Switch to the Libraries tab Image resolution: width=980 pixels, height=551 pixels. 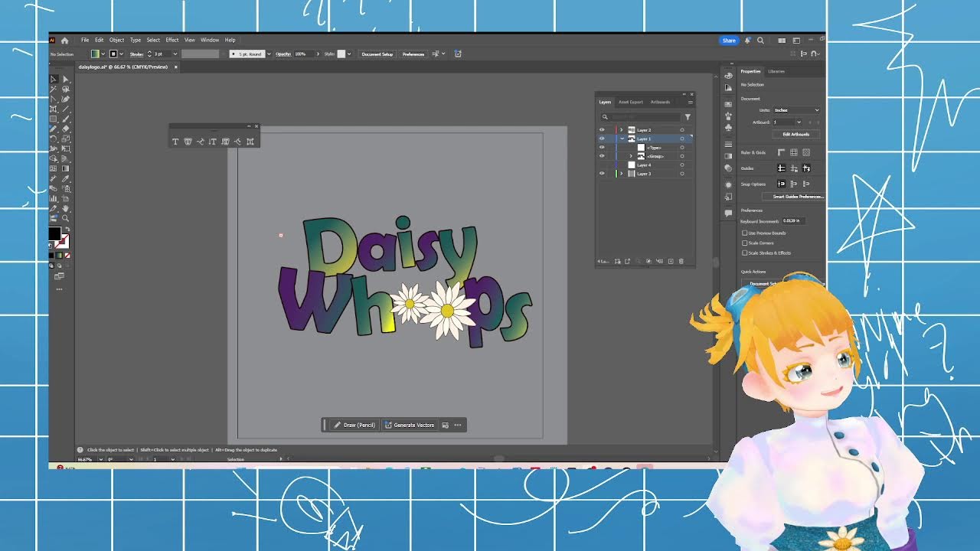[x=776, y=71]
